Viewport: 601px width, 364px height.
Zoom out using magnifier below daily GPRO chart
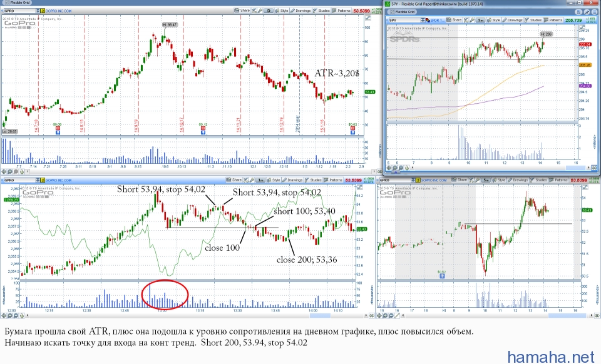click(16, 172)
